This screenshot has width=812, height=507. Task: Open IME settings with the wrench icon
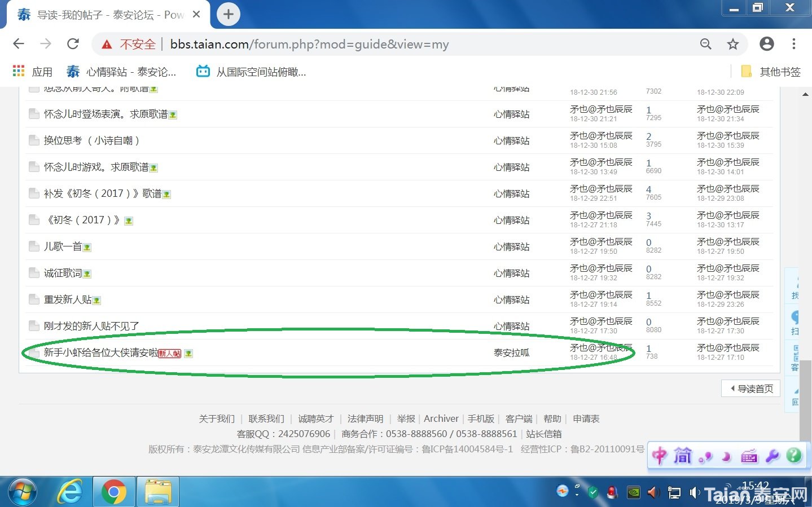(x=773, y=456)
